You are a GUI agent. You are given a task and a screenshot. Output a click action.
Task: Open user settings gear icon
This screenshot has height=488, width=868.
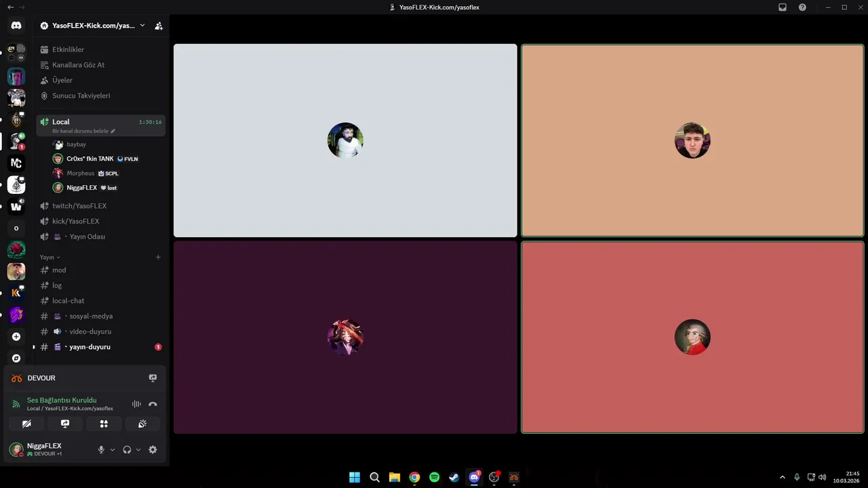(153, 449)
